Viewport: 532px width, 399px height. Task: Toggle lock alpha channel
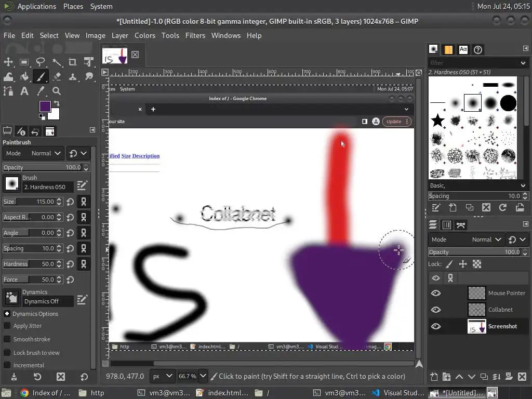tap(477, 264)
